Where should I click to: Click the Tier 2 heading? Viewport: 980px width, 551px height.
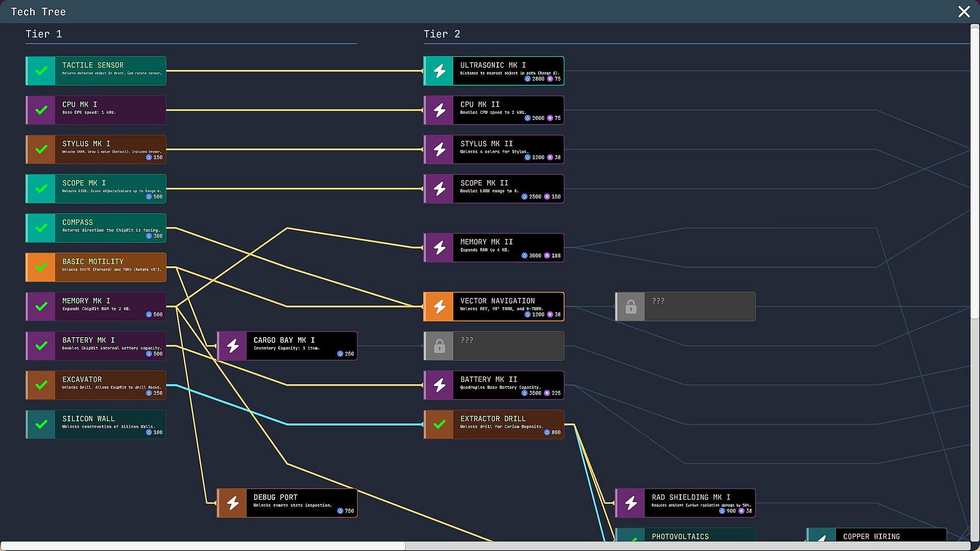(x=442, y=34)
